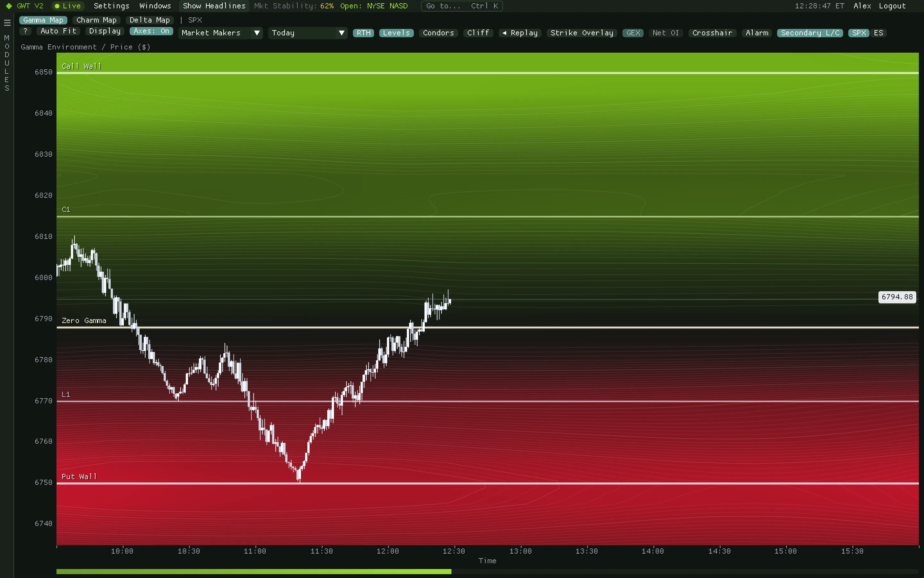Toggle Net OI display
Screen dimensions: 924x578
(x=665, y=33)
